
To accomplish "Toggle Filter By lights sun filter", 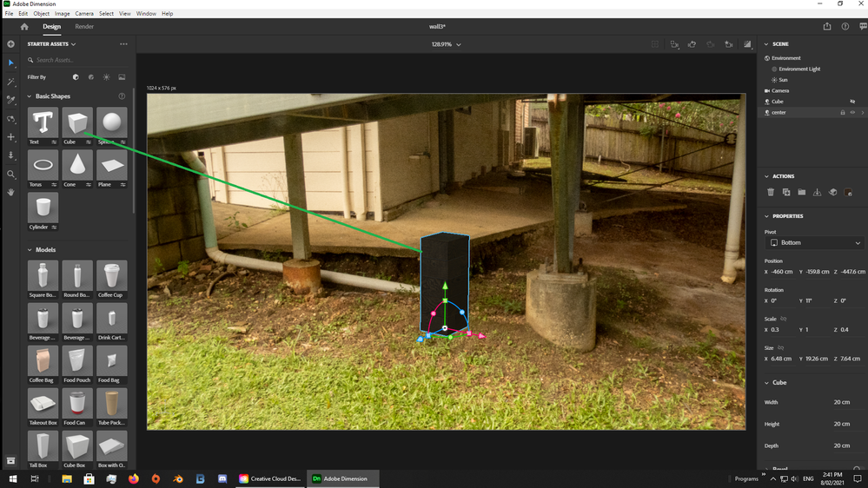I will pos(106,77).
